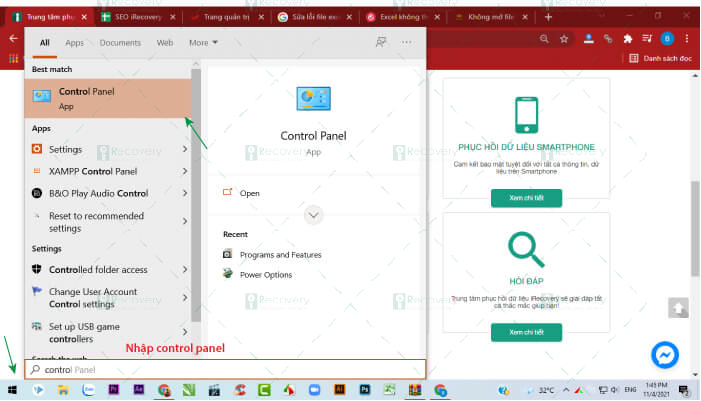
Task: Click the Set up USB game controllers icon
Action: [x=37, y=326]
